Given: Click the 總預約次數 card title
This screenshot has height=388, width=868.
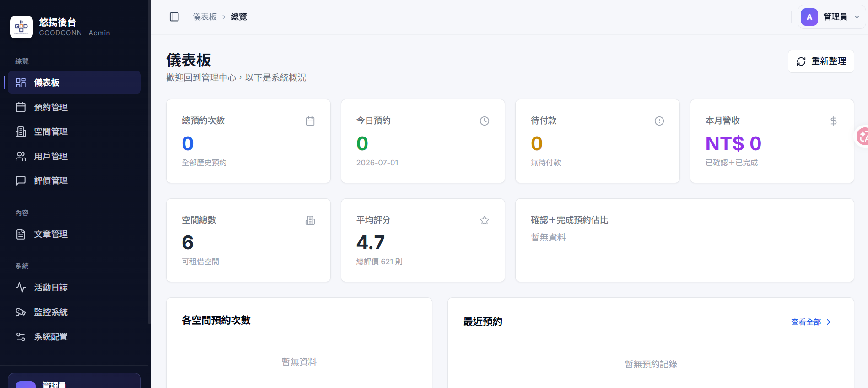Looking at the screenshot, I should 203,120.
